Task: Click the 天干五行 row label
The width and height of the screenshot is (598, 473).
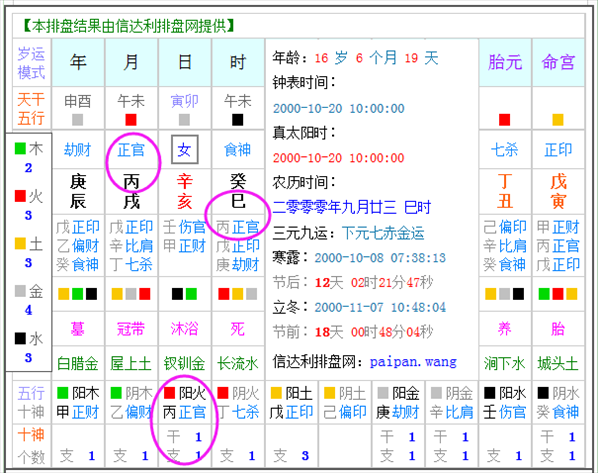Action: [x=31, y=109]
